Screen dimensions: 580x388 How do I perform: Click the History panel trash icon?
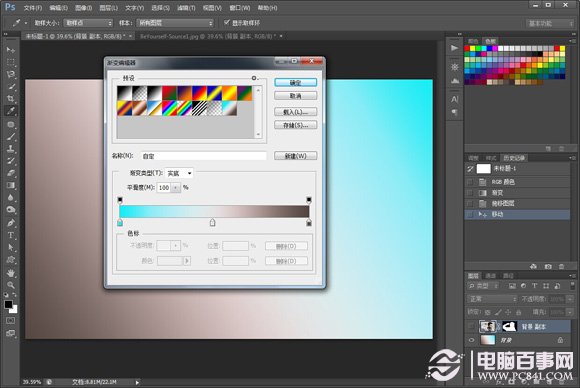click(562, 266)
